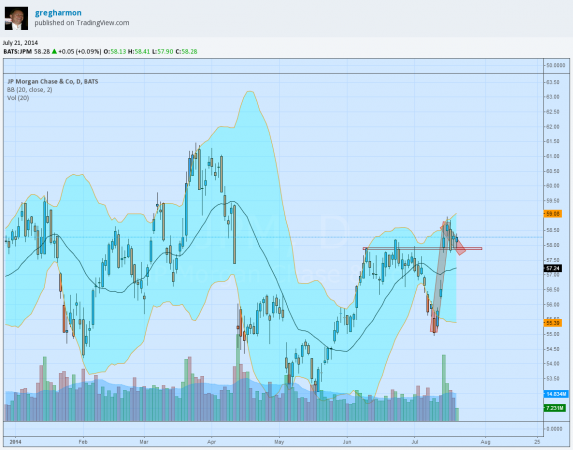Click the BATS:JPM ticker symbol
Viewport: 573px width, 450px height.
[18, 52]
